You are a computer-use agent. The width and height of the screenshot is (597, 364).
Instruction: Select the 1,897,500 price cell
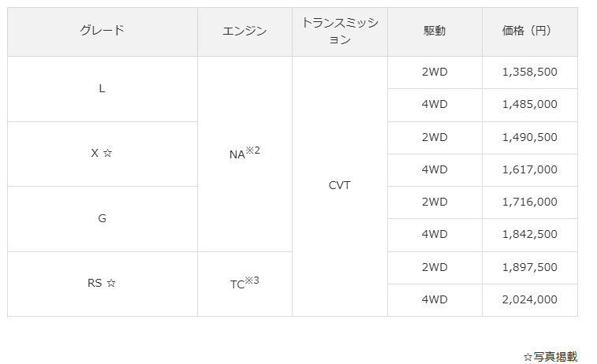[x=529, y=267]
